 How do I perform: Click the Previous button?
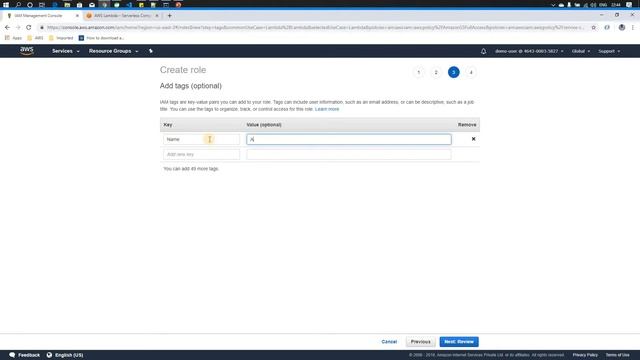coord(420,342)
